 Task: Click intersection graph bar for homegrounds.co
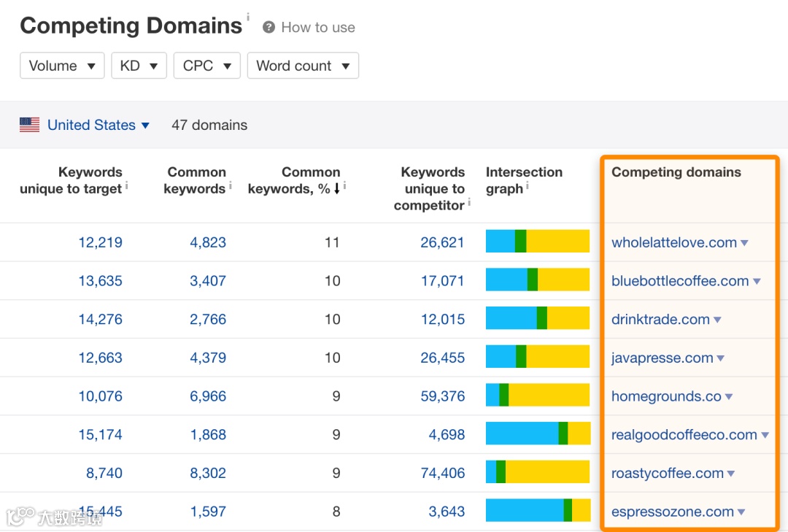coord(538,395)
